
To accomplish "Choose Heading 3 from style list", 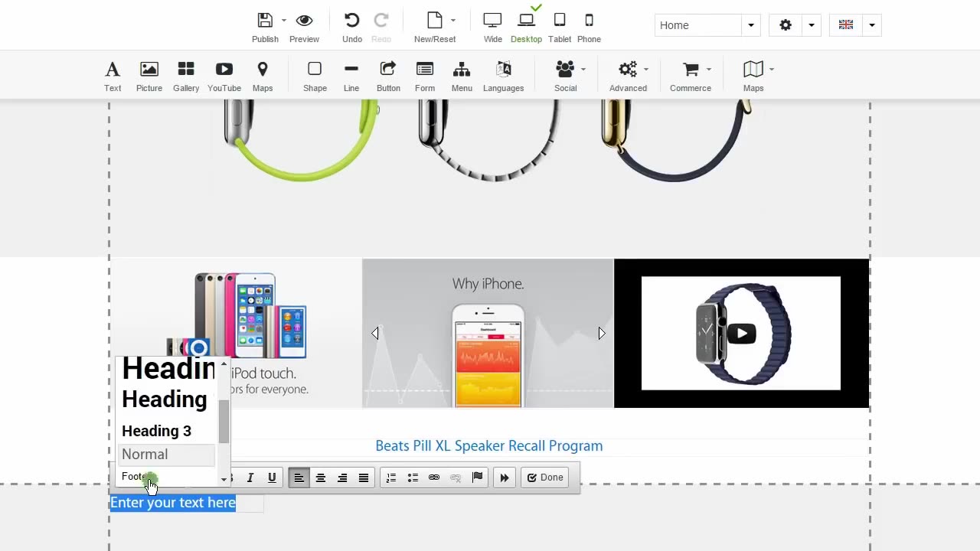I will click(156, 431).
